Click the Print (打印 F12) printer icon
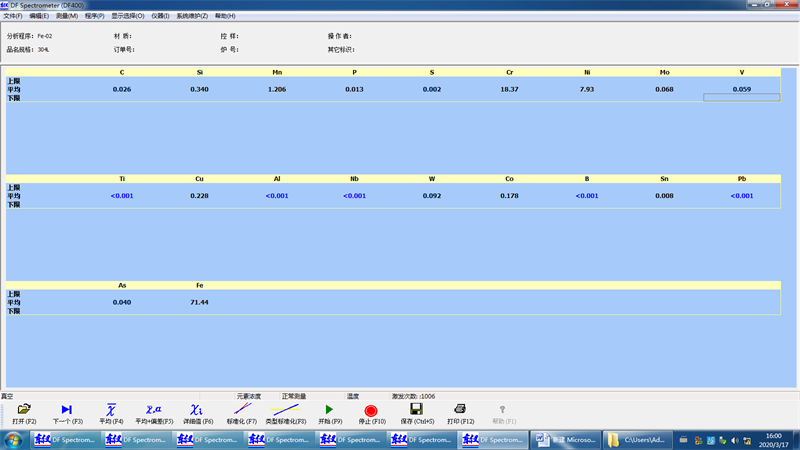The image size is (800, 450). [x=460, y=410]
